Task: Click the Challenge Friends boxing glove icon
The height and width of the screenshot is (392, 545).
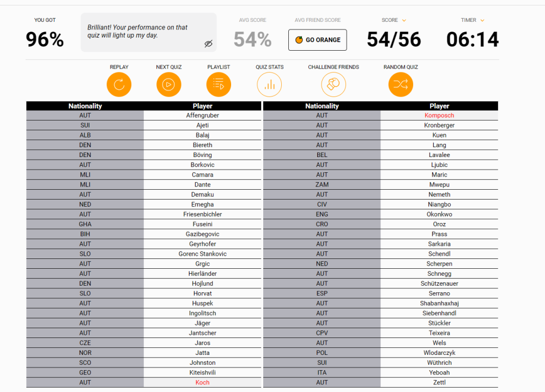Action: click(x=334, y=85)
